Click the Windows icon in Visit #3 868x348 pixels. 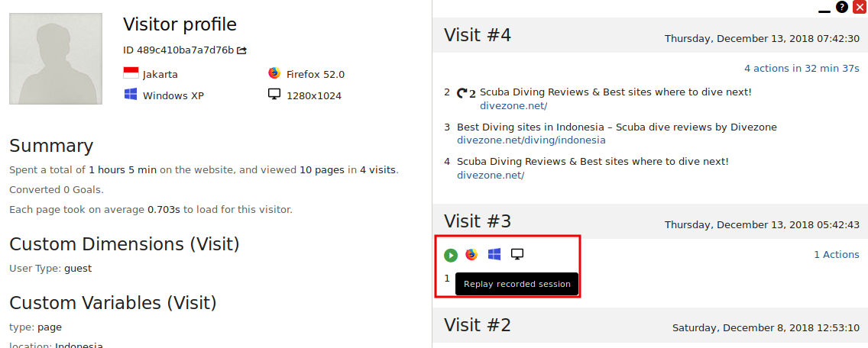(x=494, y=254)
